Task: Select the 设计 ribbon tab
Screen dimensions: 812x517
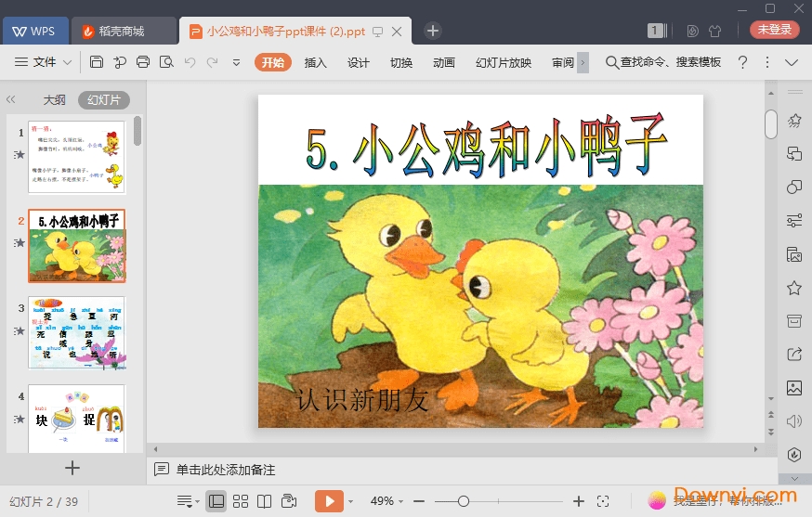Action: coord(359,62)
